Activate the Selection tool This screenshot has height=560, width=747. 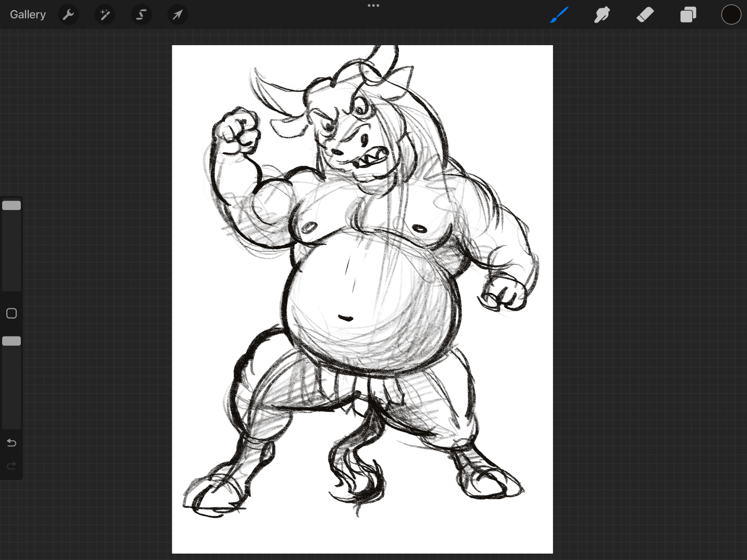tap(141, 15)
